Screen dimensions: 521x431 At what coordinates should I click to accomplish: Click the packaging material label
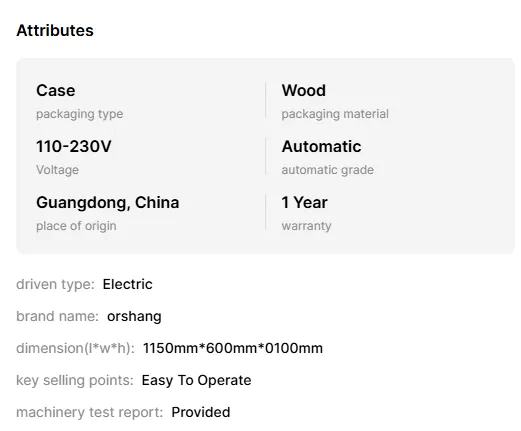pyautogui.click(x=335, y=114)
